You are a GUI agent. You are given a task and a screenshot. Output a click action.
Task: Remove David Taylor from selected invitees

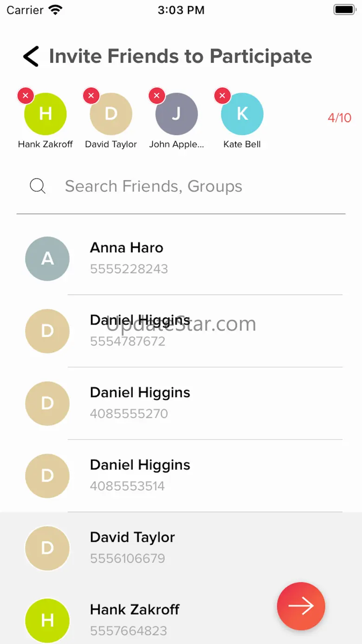click(x=91, y=96)
